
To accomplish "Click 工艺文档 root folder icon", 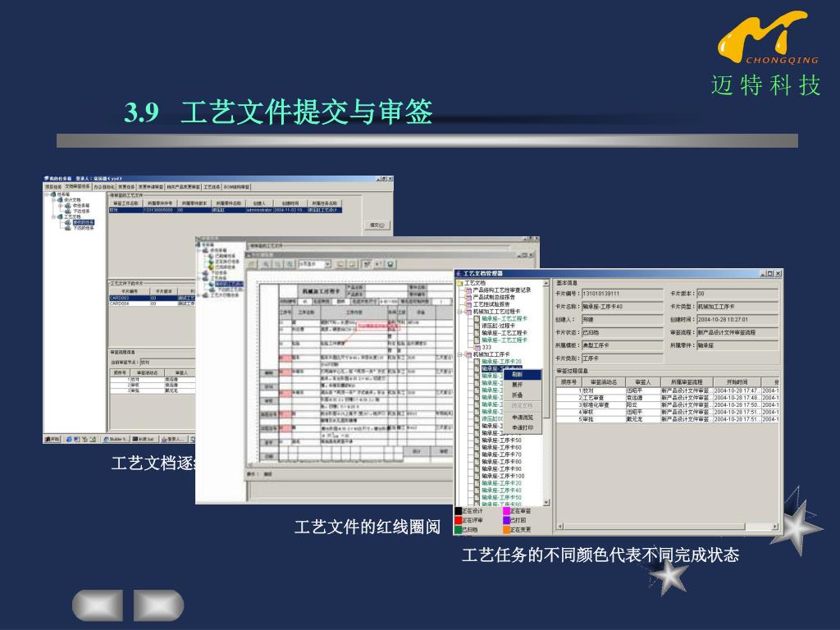I will (459, 283).
